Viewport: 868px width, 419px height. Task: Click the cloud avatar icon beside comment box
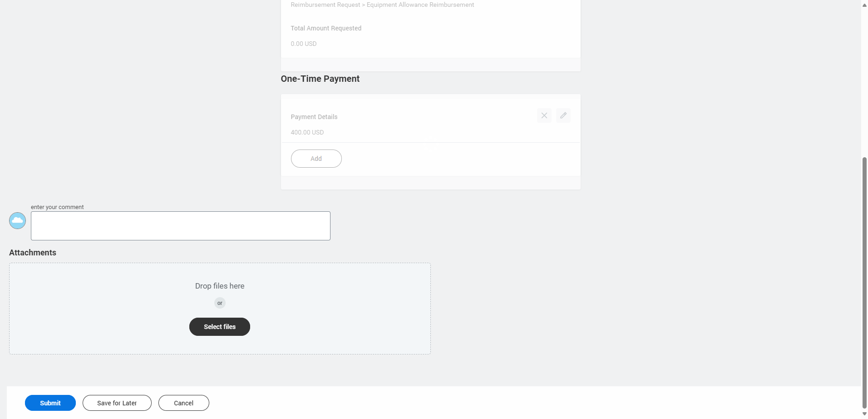(x=17, y=220)
